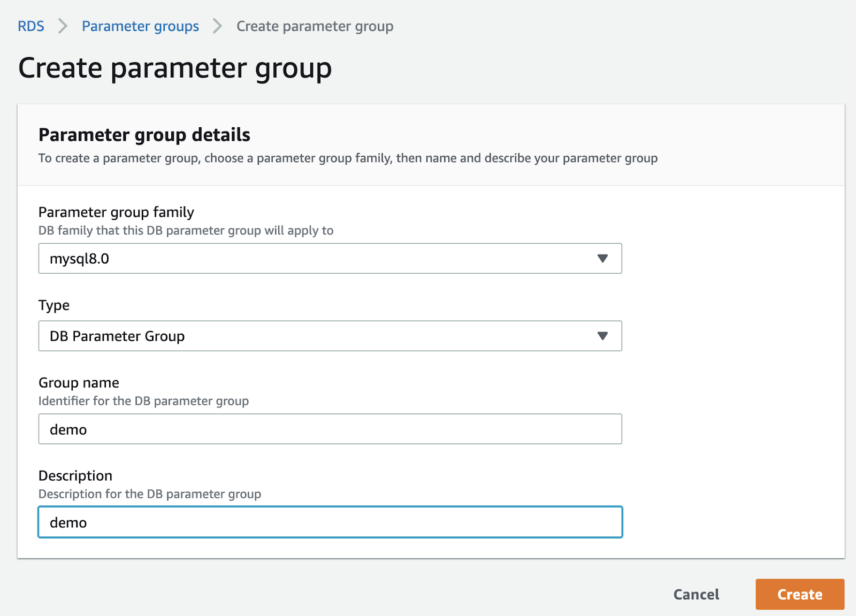Viewport: 856px width, 616px height.
Task: Click the arrow icon of the family dropdown
Action: [x=602, y=259]
